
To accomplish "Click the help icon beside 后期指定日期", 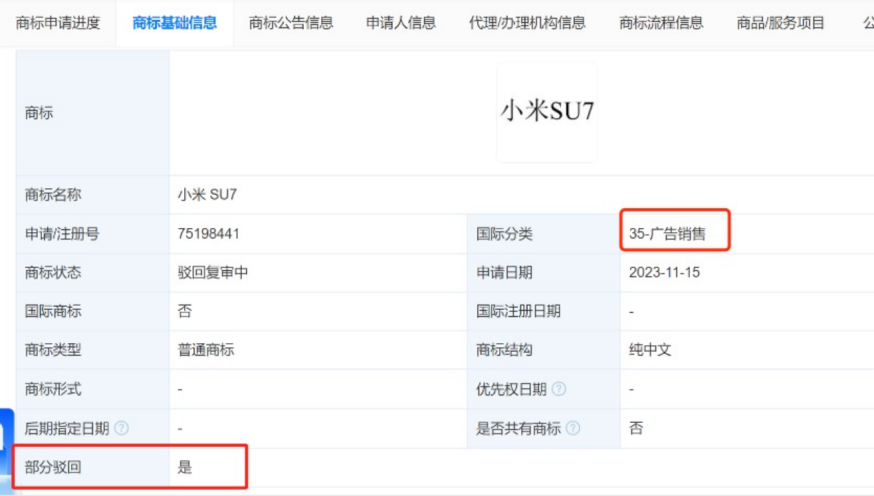I will click(121, 428).
